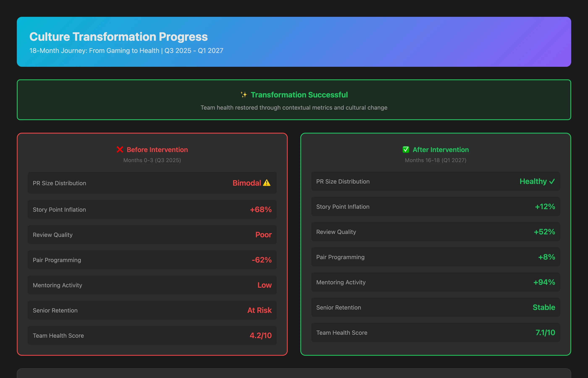Click the Low Mentoring Activity value

coord(265,285)
